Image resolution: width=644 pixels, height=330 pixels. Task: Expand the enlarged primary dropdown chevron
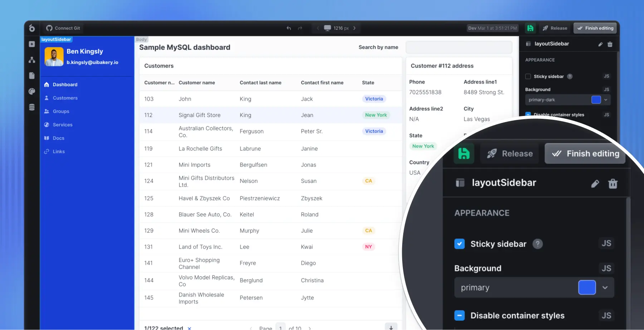click(605, 287)
